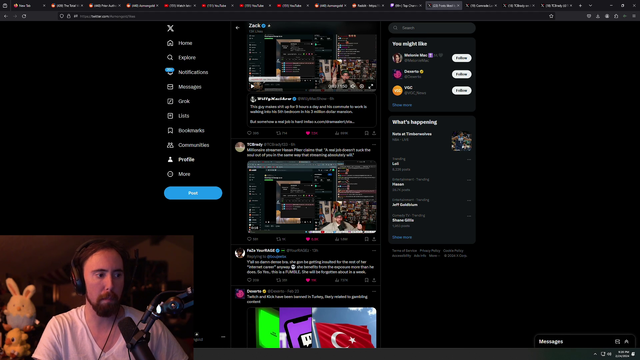Share the post quoting WillyMacShow
The height and width of the screenshot is (360, 640).
pyautogui.click(x=374, y=133)
